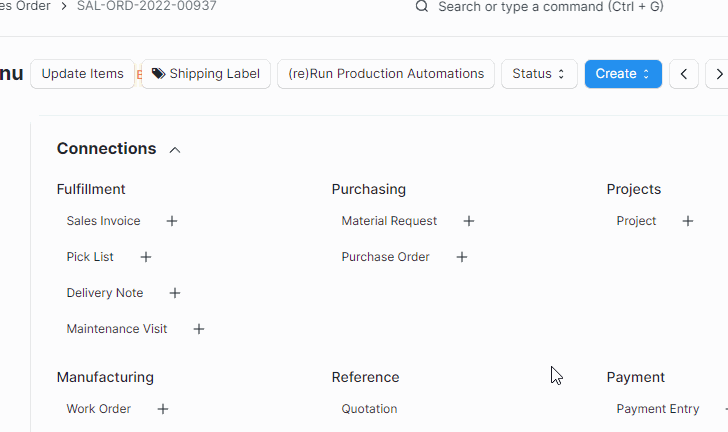Create Maintenance Visit using plus icon
Screen dimensions: 728x432
(x=199, y=329)
